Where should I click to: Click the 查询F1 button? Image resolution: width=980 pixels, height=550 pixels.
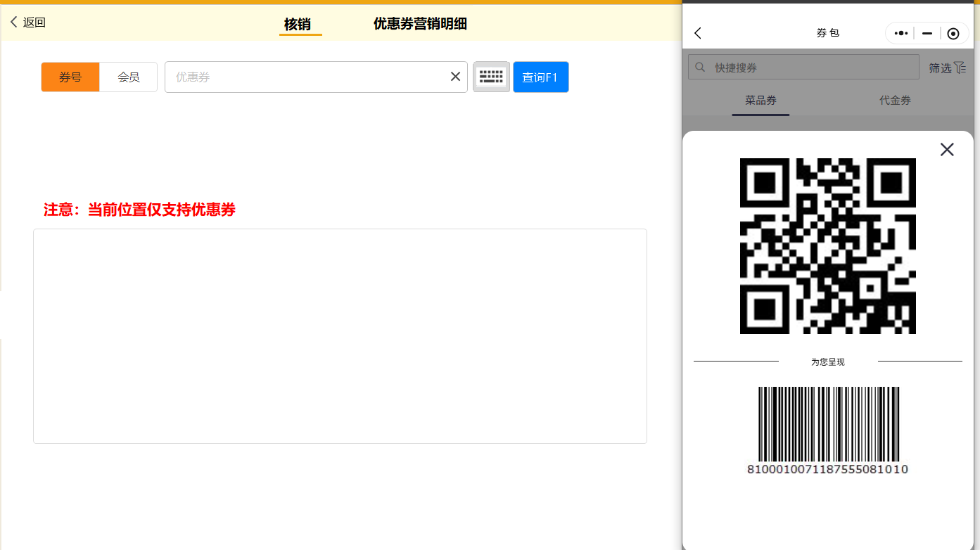pos(540,77)
